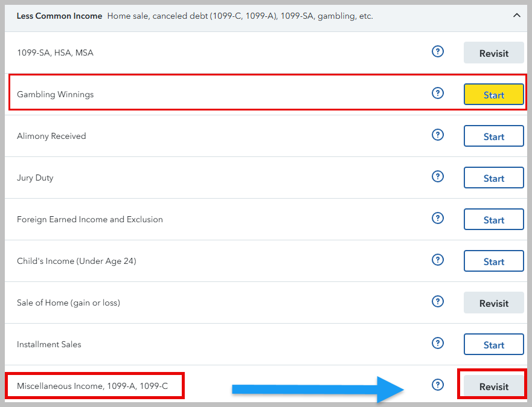The width and height of the screenshot is (532, 407).
Task: Open help for Miscellaneous Income row
Action: (x=438, y=385)
